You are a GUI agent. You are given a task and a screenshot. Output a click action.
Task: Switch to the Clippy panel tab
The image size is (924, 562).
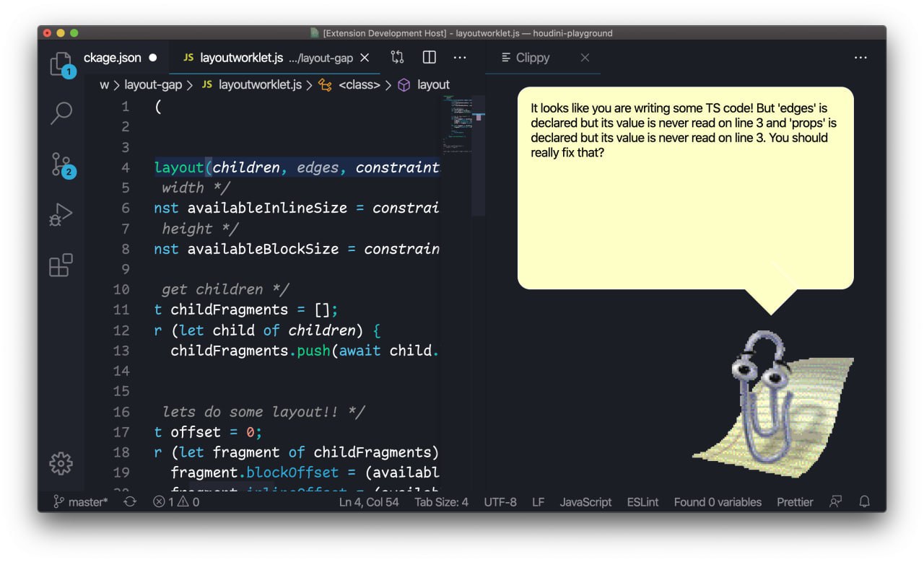[x=532, y=58]
